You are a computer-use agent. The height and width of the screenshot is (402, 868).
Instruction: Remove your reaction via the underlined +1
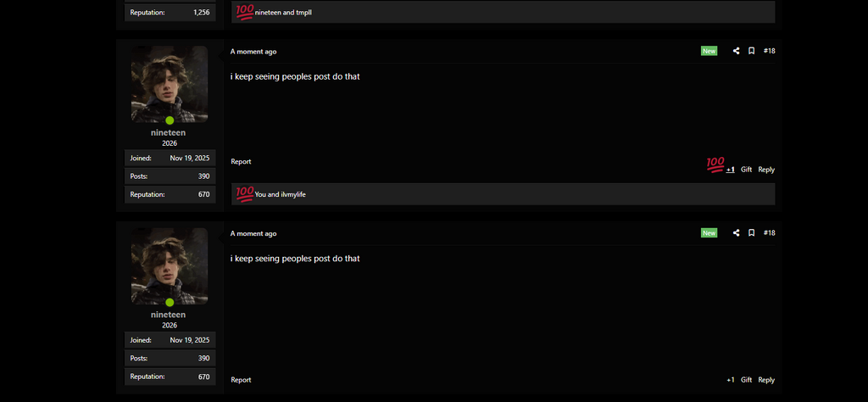730,170
